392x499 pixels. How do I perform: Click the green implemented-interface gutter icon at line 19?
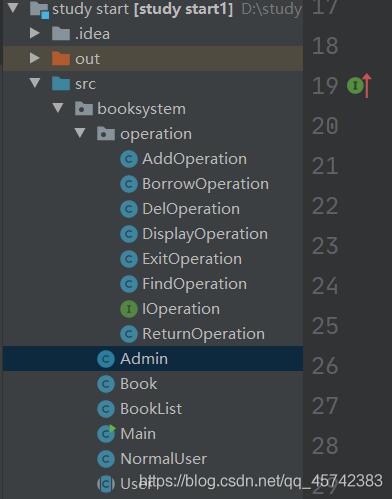pyautogui.click(x=355, y=86)
